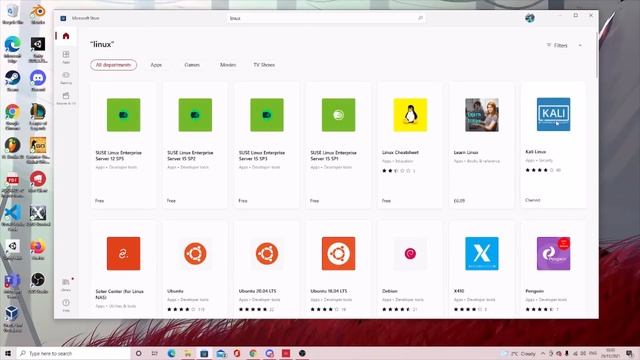
Task: Open the notification center in system tray
Action: click(x=629, y=353)
